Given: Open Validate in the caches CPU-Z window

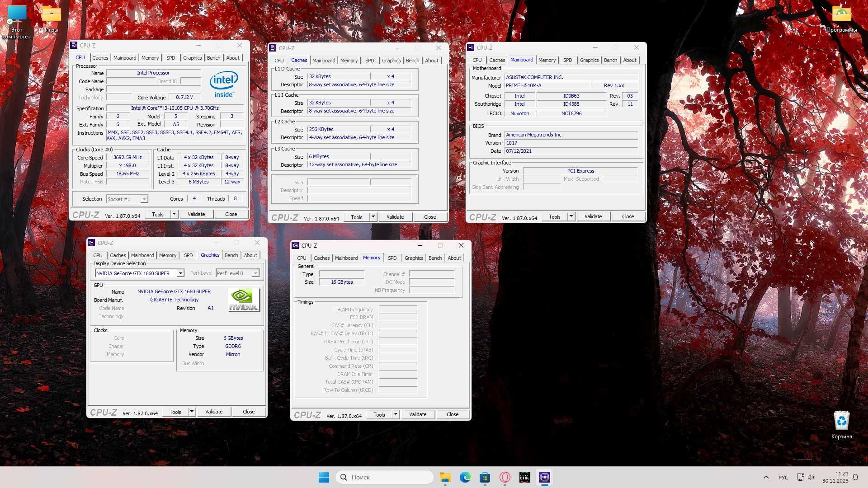Looking at the screenshot, I should pyautogui.click(x=395, y=216).
